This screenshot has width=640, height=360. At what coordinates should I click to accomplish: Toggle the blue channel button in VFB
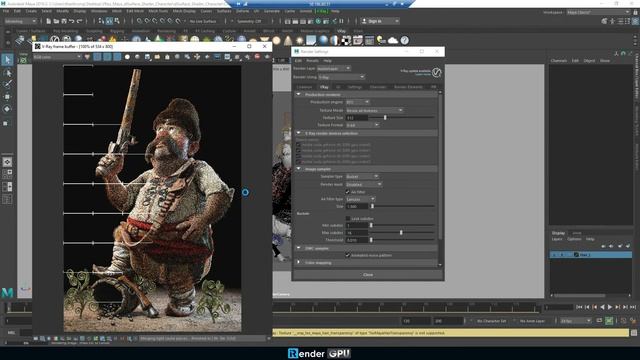pos(117,57)
